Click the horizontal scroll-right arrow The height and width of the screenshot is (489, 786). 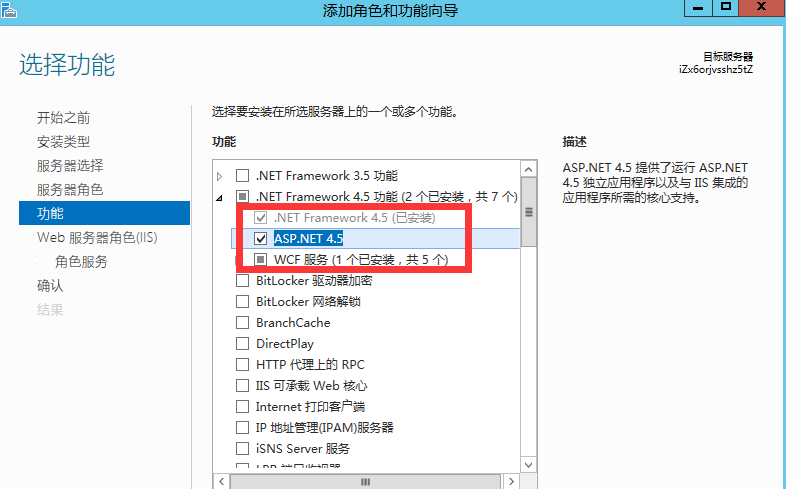[x=511, y=481]
